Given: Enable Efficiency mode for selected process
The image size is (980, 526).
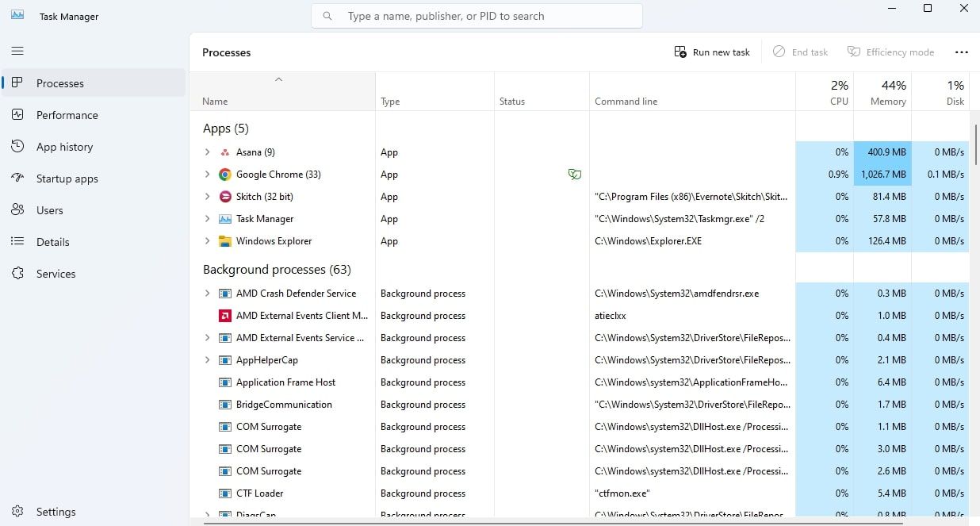Looking at the screenshot, I should pos(890,52).
